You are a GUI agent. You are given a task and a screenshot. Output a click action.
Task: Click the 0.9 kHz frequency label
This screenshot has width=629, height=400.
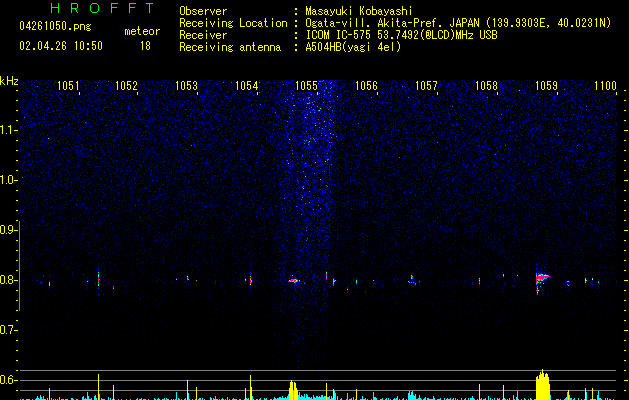point(8,230)
